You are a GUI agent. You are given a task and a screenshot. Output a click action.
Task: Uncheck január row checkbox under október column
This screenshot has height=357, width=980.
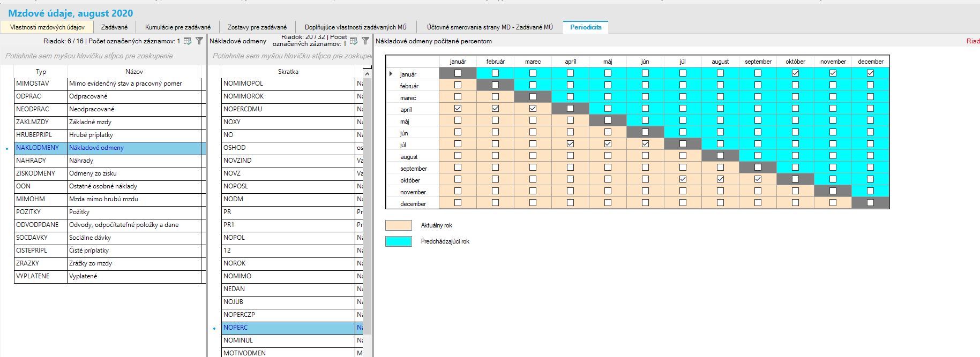(795, 73)
